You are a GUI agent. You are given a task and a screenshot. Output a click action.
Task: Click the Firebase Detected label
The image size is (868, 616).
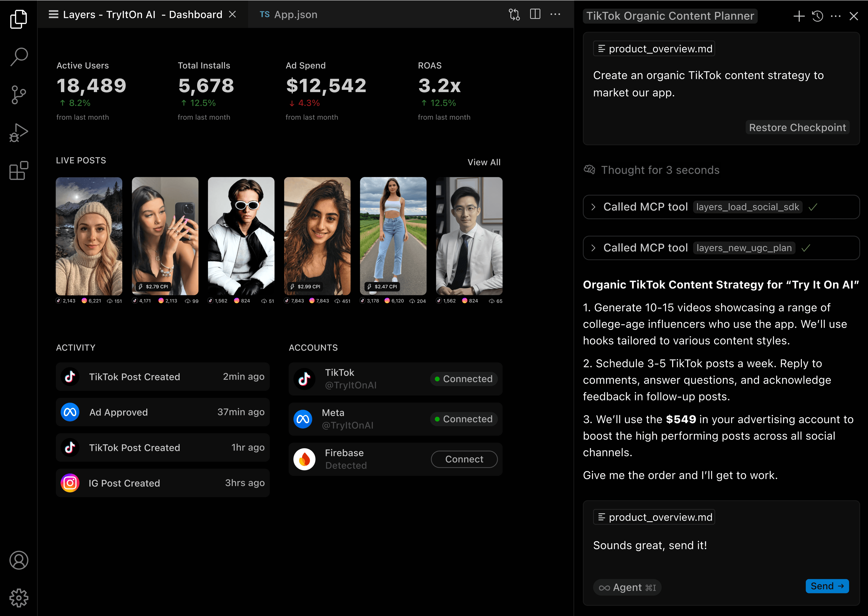[346, 466]
